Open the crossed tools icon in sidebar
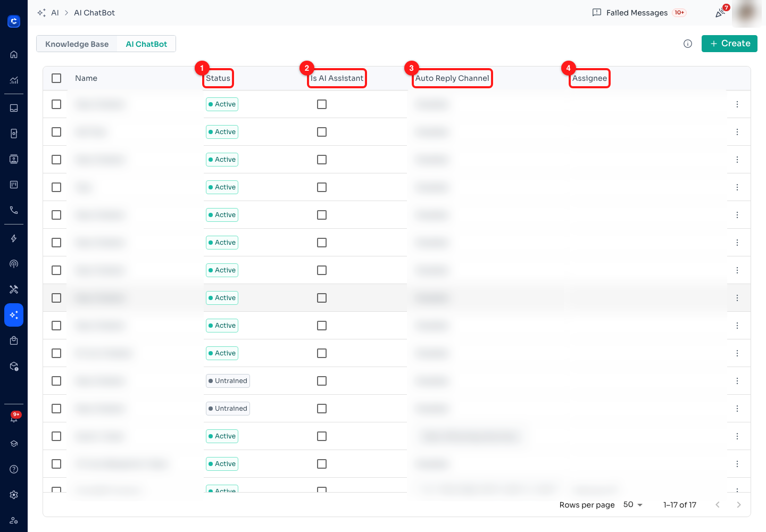 tap(14, 289)
